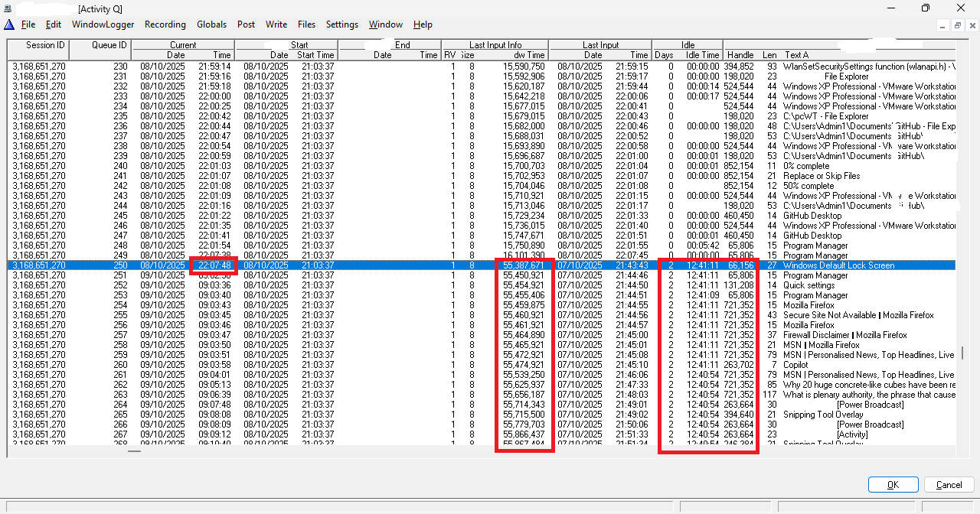The height and width of the screenshot is (514, 980).
Task: Open the WindowLogger menu
Action: [x=103, y=24]
